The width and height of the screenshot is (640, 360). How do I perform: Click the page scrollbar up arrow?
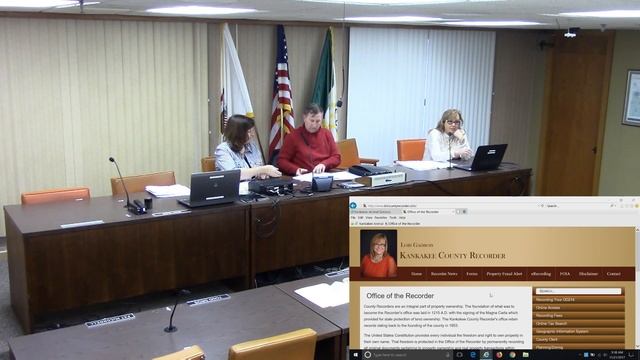coord(638,229)
